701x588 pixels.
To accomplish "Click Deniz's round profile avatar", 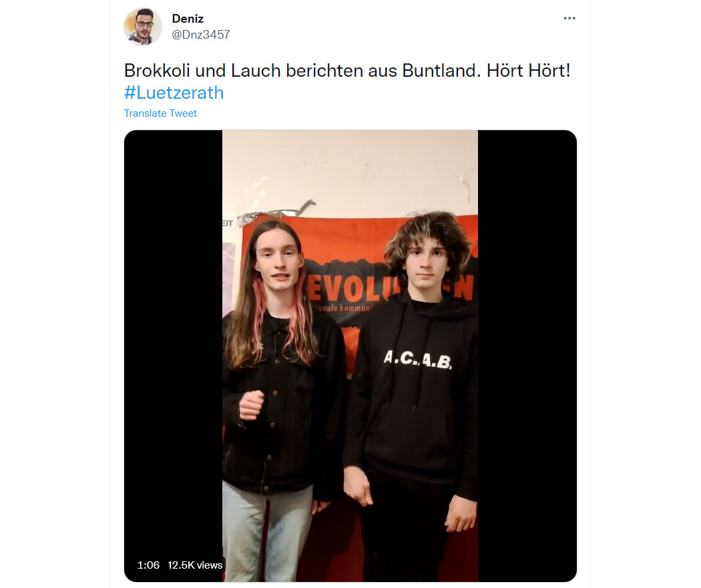I will pyautogui.click(x=143, y=26).
